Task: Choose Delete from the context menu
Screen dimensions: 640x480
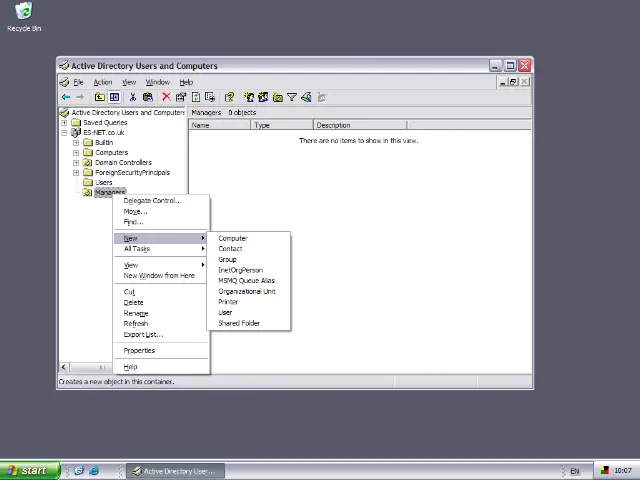Action: coord(161,302)
